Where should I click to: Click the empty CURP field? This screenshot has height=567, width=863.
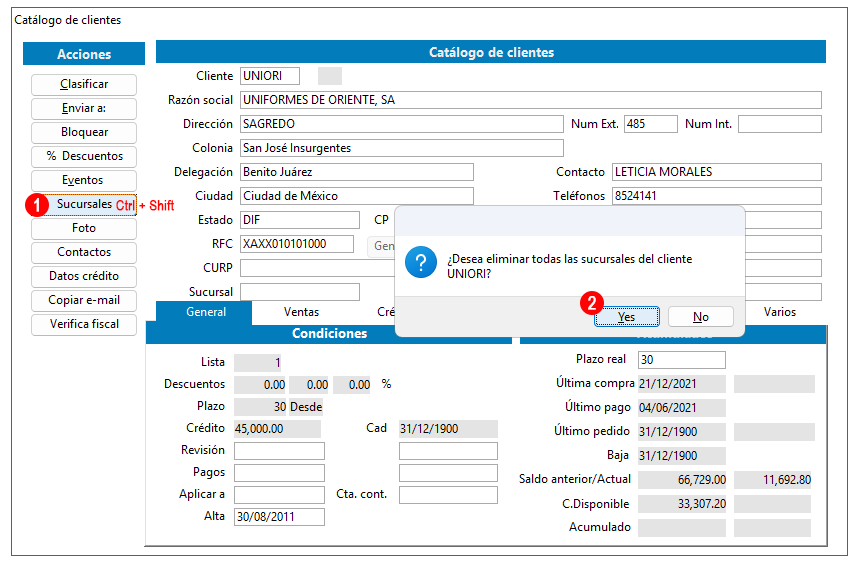click(x=318, y=268)
